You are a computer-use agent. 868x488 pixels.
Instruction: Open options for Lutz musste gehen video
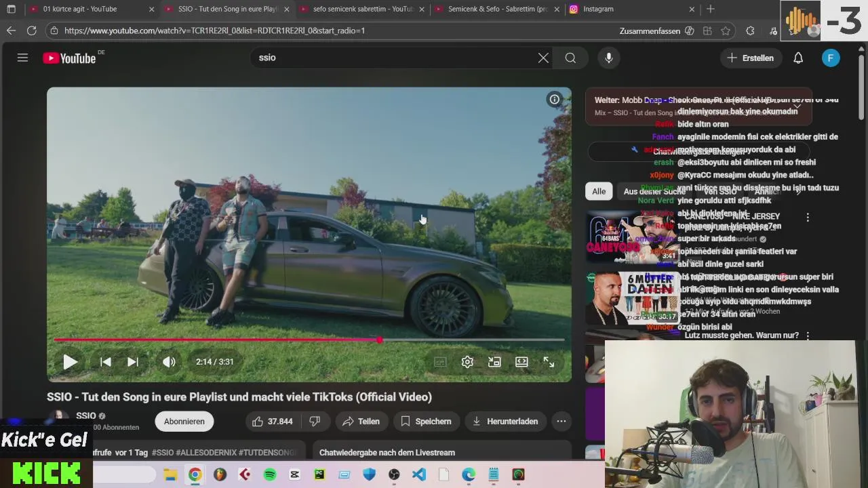pyautogui.click(x=808, y=335)
